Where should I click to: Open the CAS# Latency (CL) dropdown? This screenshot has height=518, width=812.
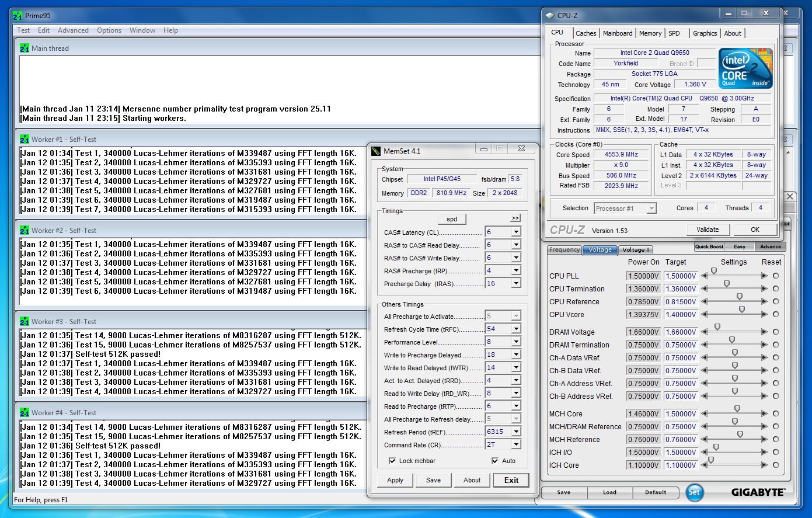[516, 232]
